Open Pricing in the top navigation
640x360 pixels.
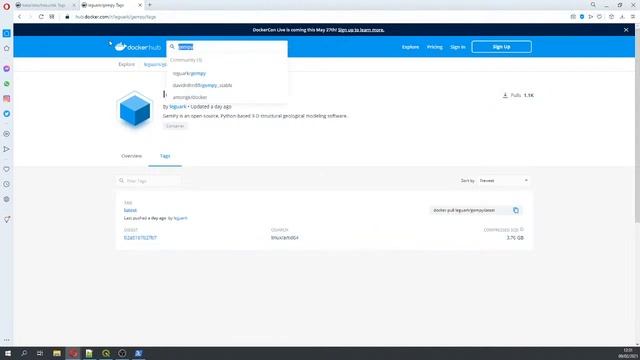pyautogui.click(x=435, y=47)
